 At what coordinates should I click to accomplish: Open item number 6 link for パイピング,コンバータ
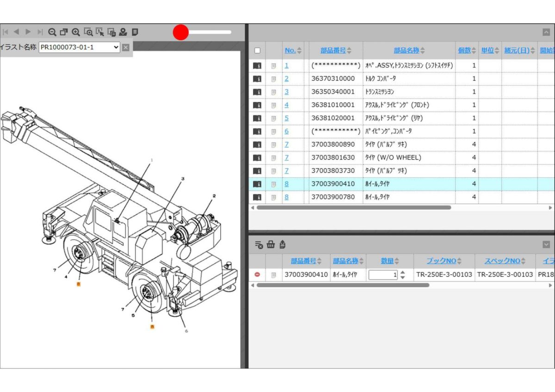(286, 131)
